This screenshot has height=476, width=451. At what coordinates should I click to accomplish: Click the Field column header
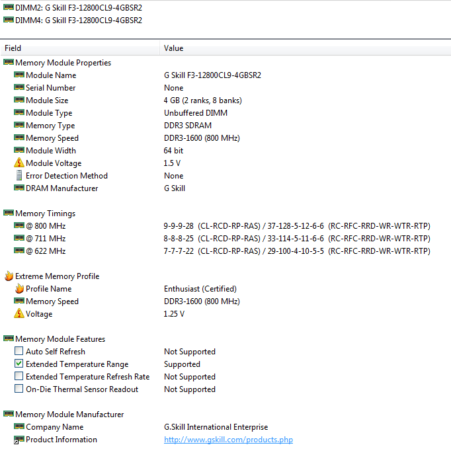(x=80, y=48)
